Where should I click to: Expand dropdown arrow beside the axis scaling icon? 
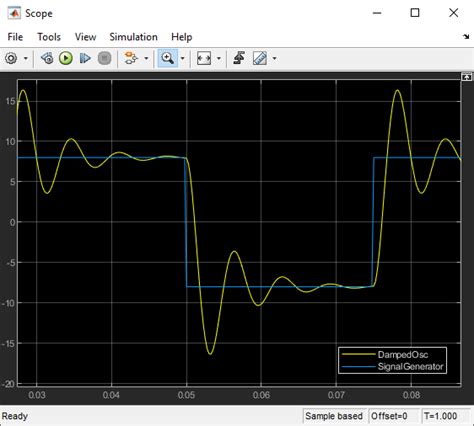(x=219, y=58)
